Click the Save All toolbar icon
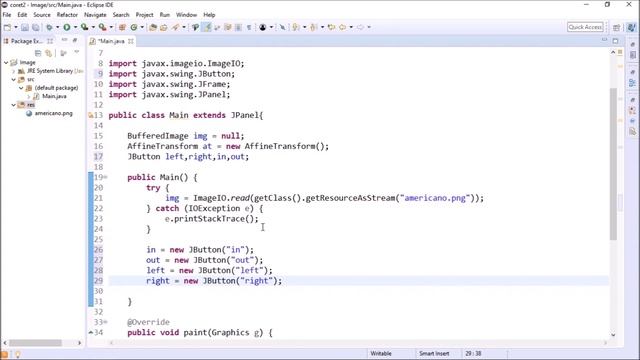Viewport: 640px width, 360px height. tap(36, 27)
